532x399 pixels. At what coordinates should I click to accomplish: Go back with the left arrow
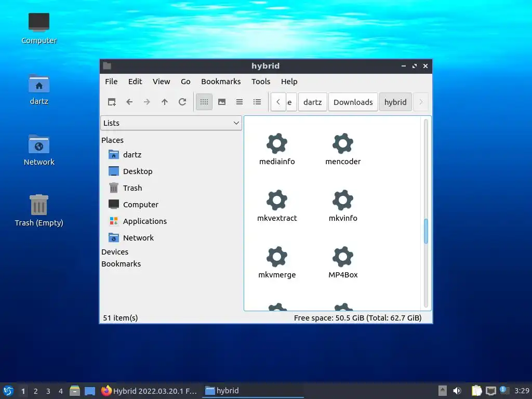click(129, 102)
